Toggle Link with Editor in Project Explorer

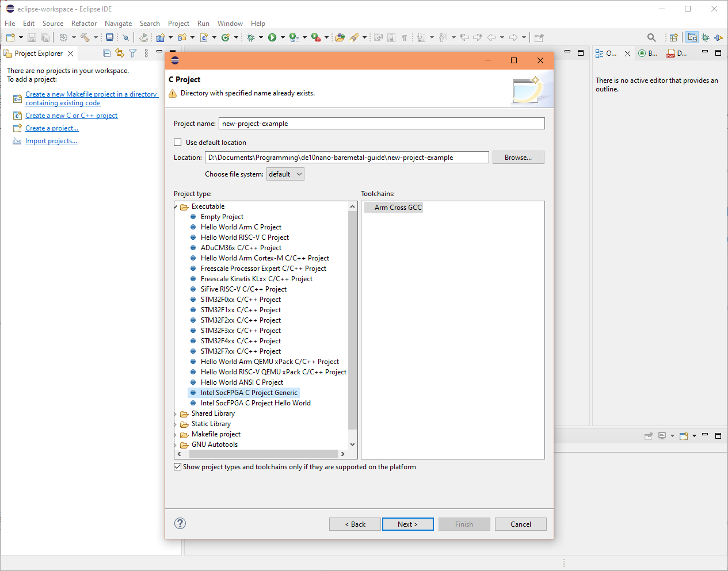click(120, 53)
